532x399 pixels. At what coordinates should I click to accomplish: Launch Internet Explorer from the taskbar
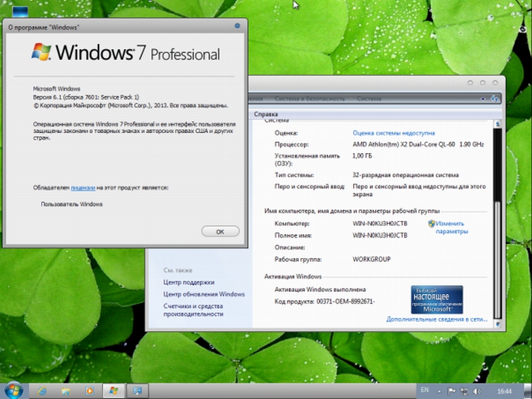click(x=43, y=390)
